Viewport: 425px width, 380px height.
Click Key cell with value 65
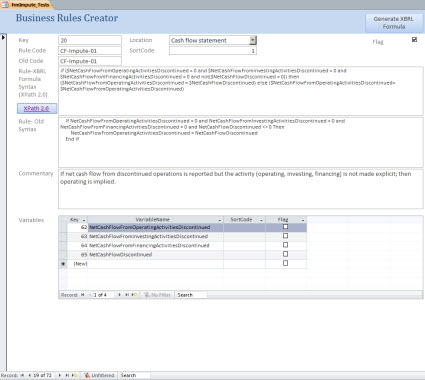78,255
